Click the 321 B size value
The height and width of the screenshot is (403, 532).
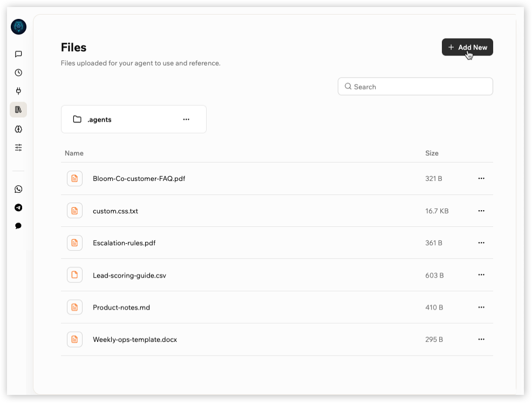coord(434,178)
